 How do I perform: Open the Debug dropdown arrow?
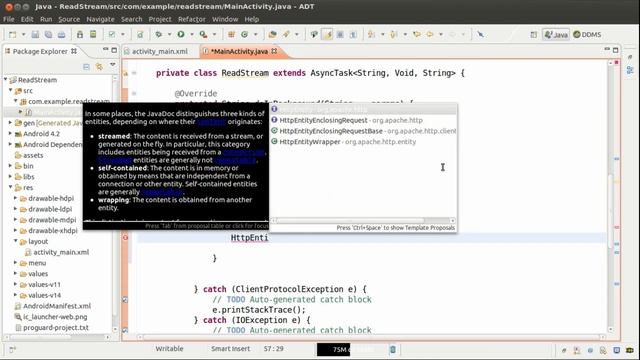coord(169,35)
